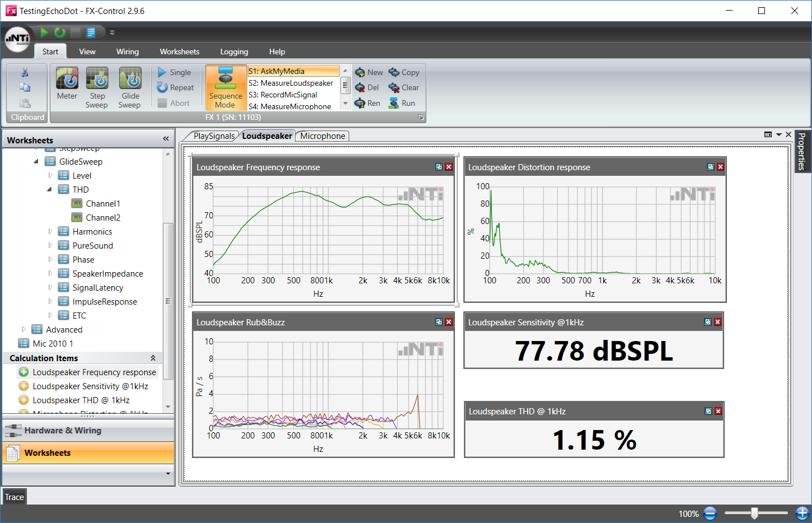Maximize the Loudspeaker Distortion response panel
Screen dimensions: 812x523
coord(710,167)
